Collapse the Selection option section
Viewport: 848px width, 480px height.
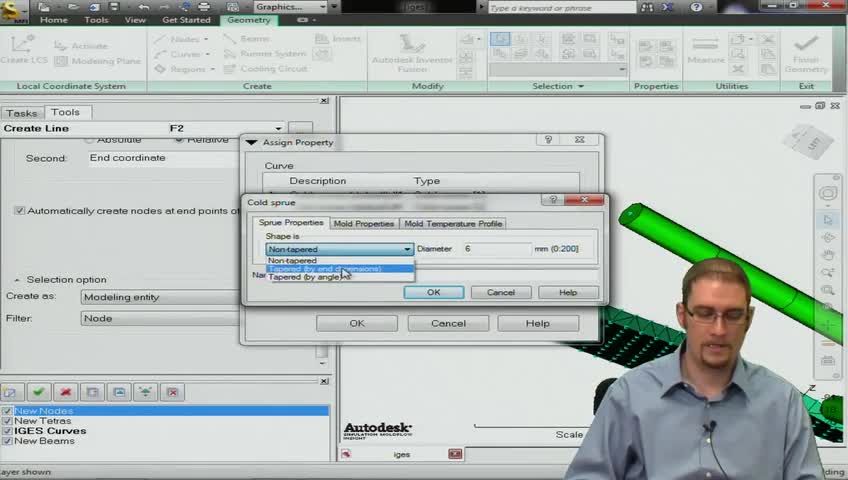(17, 280)
